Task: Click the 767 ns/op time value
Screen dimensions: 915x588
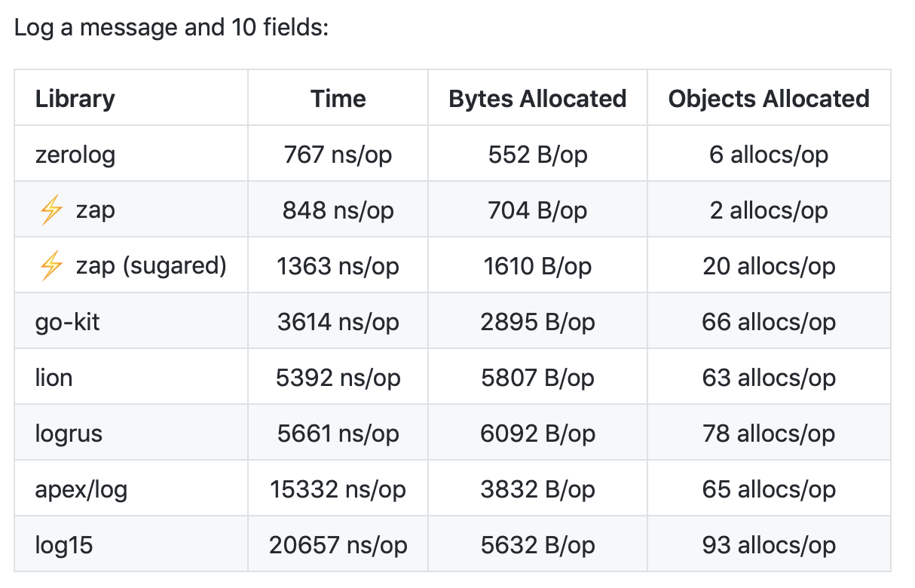Action: click(338, 155)
